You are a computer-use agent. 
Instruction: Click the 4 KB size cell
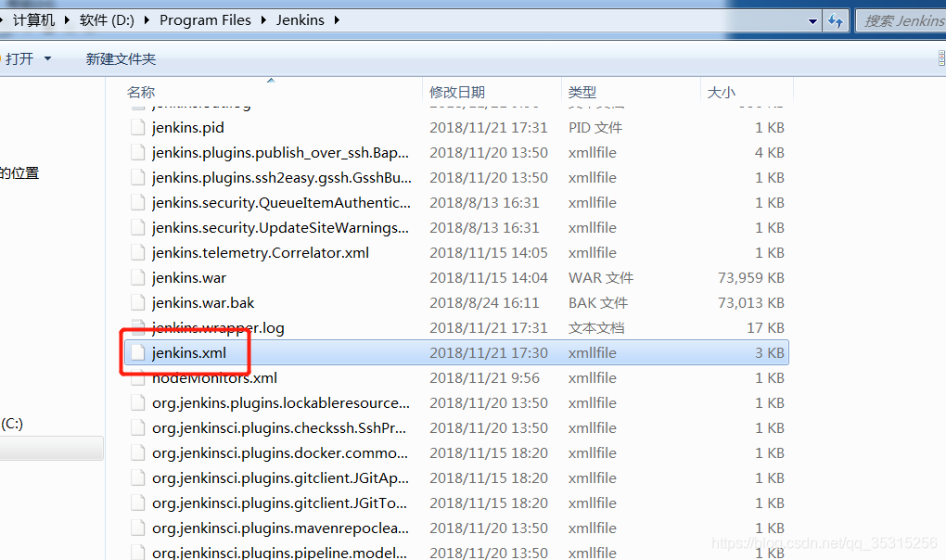click(x=769, y=153)
